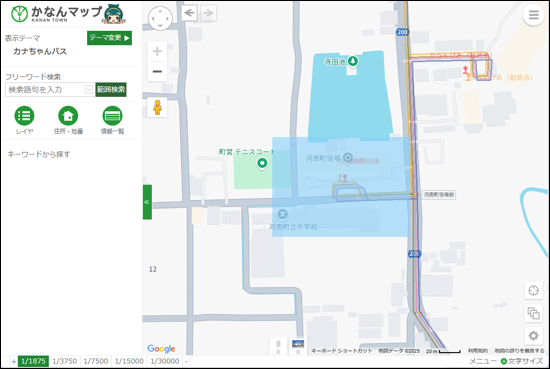Click the 町営テニスコート map marker

[x=262, y=163]
